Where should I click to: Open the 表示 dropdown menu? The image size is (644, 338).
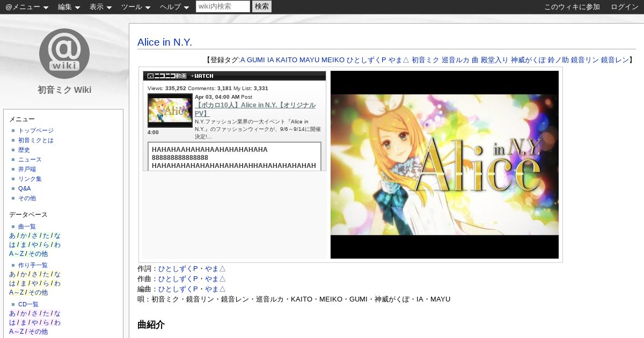pos(100,7)
